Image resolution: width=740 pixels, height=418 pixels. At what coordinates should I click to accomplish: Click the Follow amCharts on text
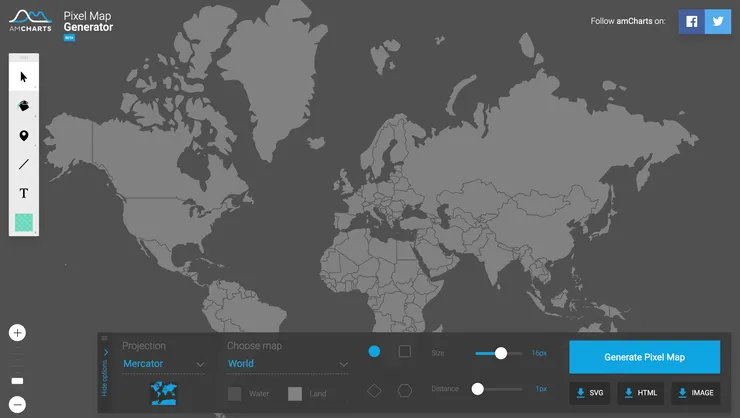pyautogui.click(x=628, y=21)
